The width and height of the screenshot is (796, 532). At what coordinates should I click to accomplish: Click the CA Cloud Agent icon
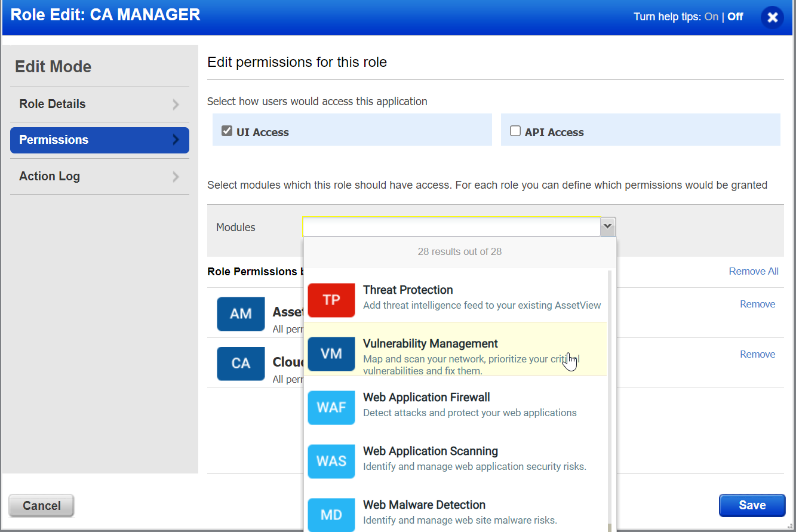coord(241,364)
